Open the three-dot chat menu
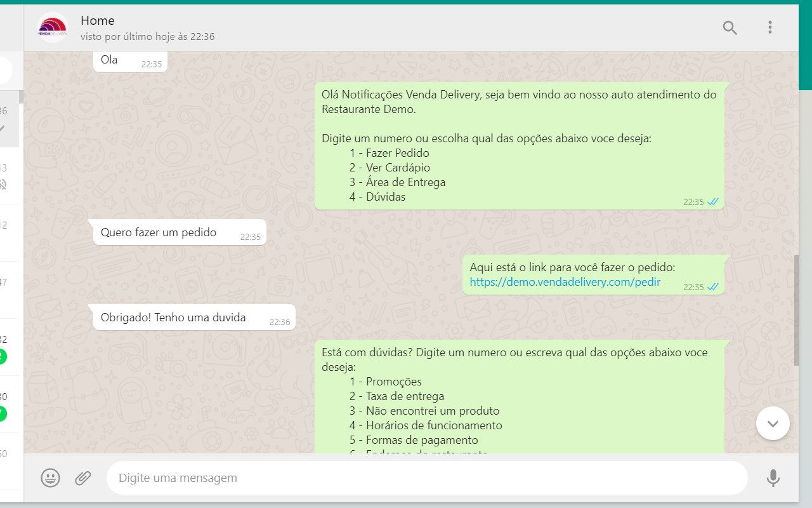 coord(769,27)
